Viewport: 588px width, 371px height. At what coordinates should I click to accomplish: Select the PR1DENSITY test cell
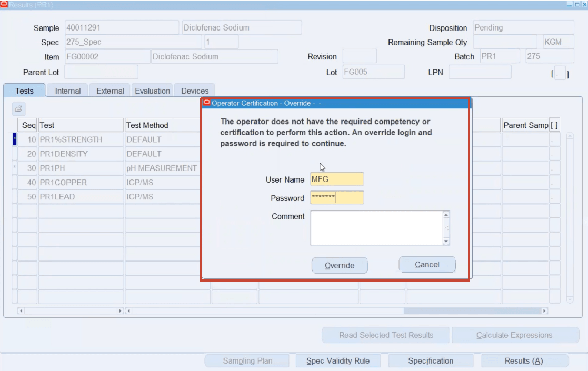tap(81, 154)
